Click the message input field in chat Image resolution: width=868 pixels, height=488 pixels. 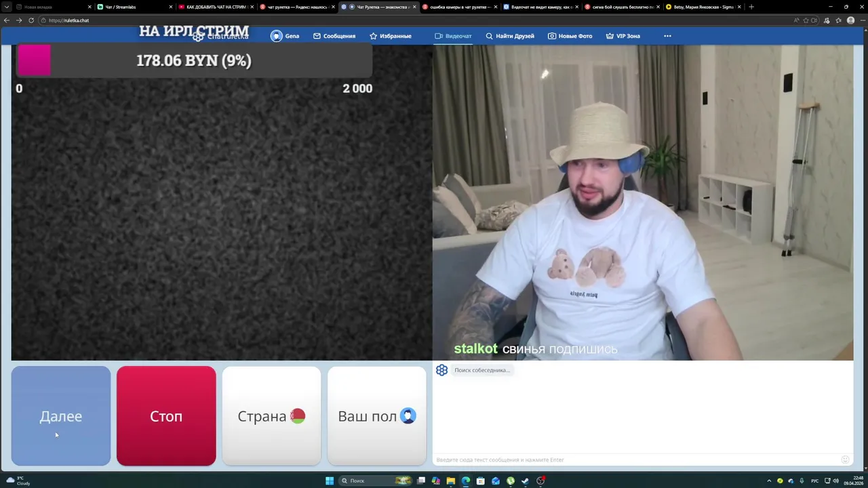[x=636, y=460]
